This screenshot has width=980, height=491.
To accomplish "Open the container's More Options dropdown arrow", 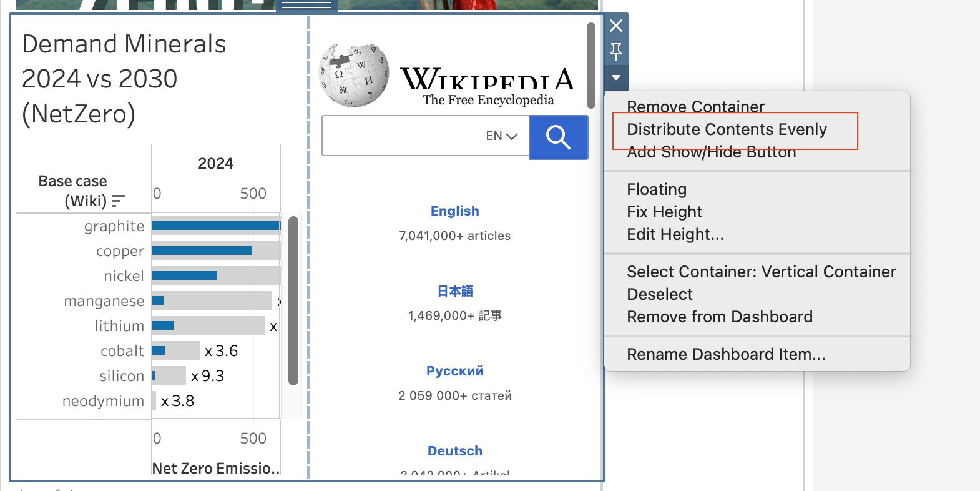I will pyautogui.click(x=616, y=77).
